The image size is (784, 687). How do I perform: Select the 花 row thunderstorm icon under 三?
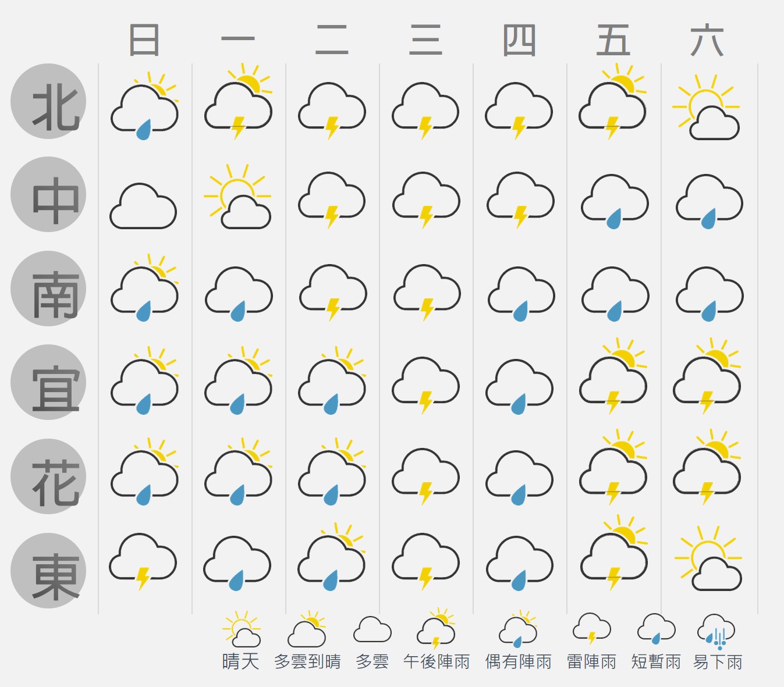[425, 476]
